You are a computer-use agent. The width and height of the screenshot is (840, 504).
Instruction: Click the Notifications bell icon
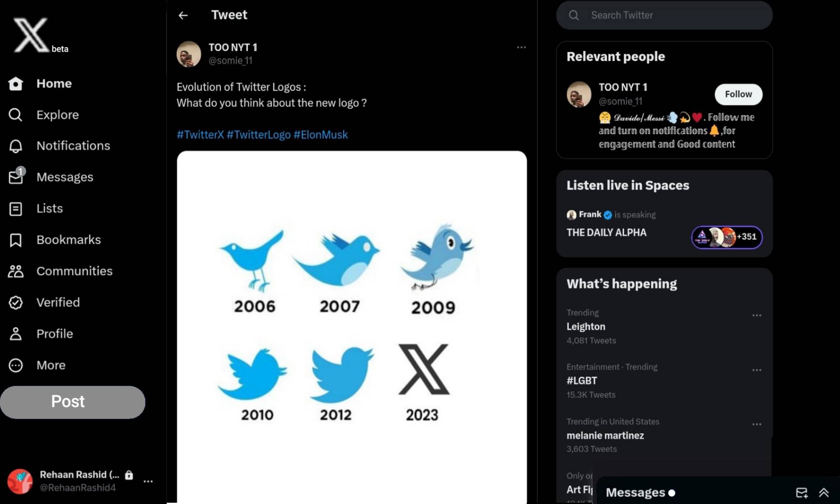(15, 146)
